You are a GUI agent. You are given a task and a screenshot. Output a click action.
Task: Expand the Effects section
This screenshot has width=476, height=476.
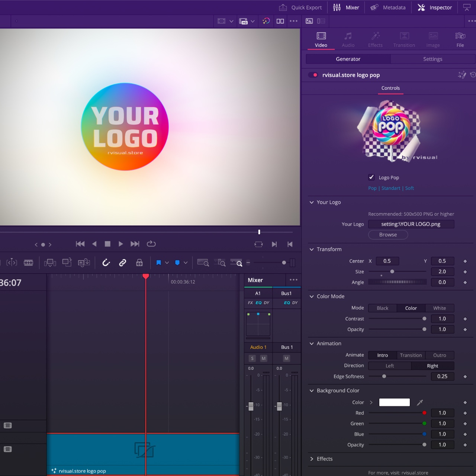[312, 459]
